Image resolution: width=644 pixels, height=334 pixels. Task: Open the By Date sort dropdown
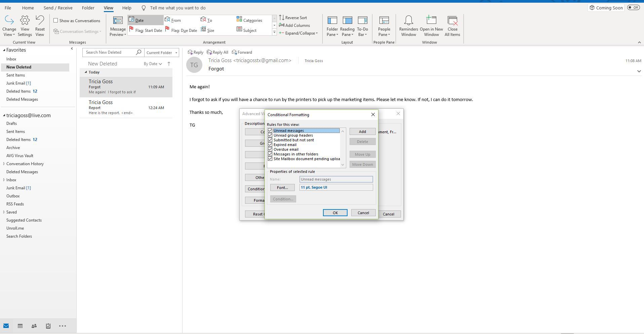tap(153, 64)
